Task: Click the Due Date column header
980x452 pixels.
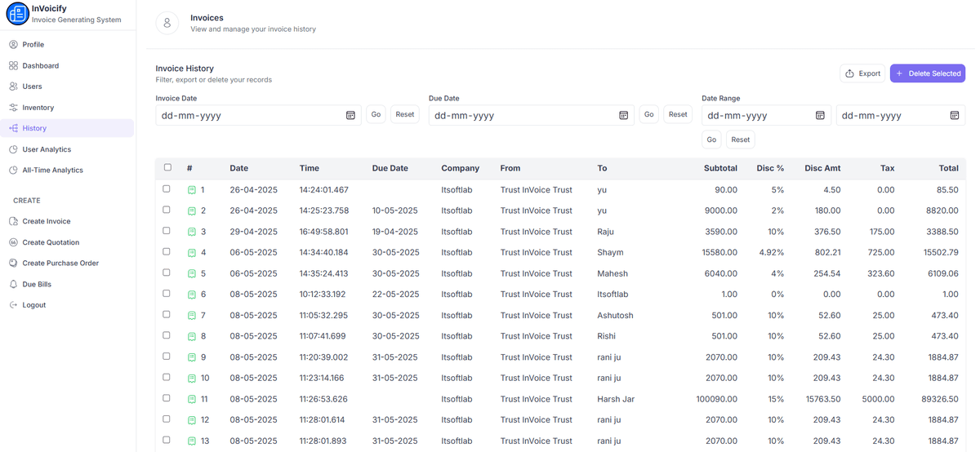Action: click(390, 168)
